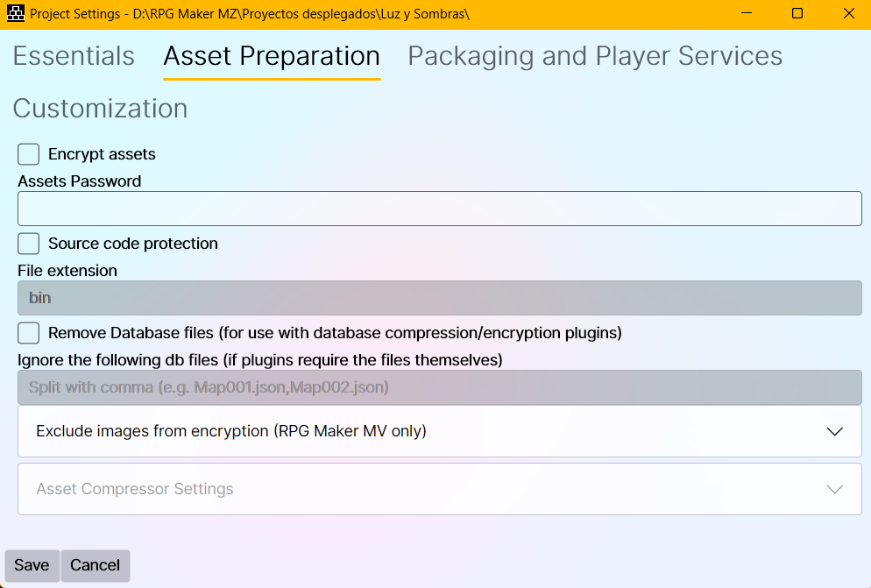Minimize the Project Settings window
This screenshot has width=871, height=588.
click(x=745, y=13)
